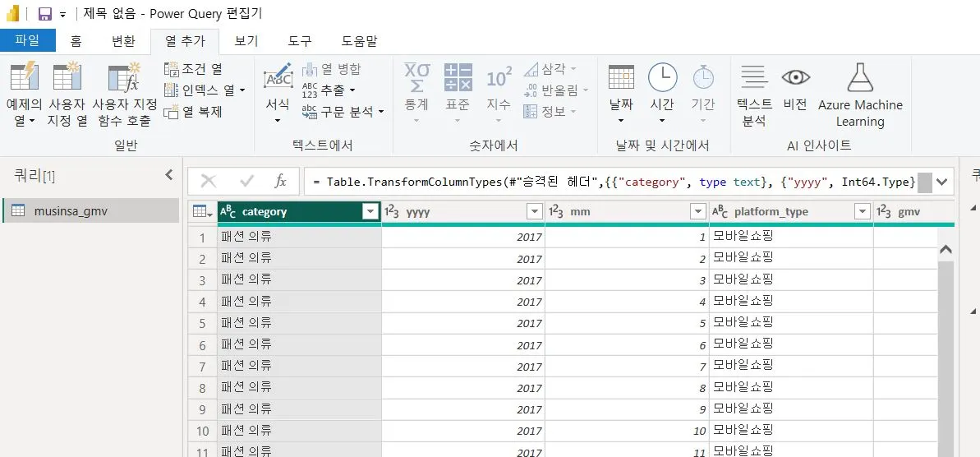Confirm formula with checkmark icon
The image size is (980, 457).
point(247,182)
